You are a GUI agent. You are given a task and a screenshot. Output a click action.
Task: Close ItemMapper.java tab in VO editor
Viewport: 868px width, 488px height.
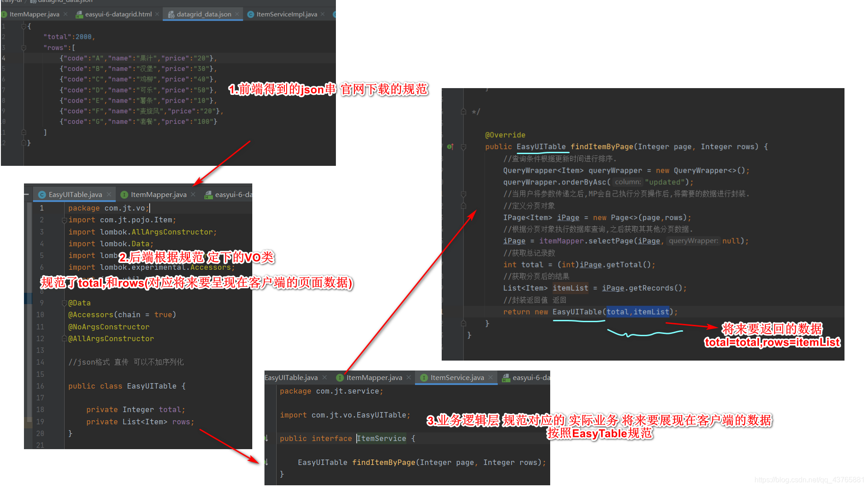[x=193, y=195]
